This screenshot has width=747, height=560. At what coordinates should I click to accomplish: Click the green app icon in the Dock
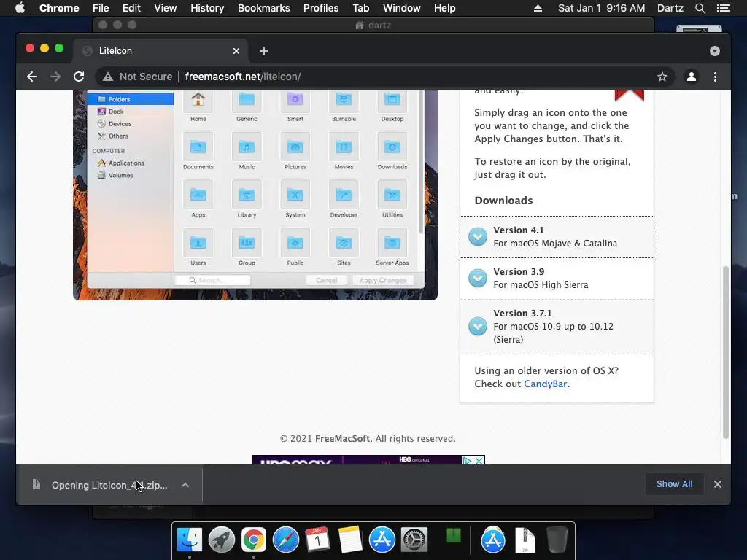(x=454, y=536)
